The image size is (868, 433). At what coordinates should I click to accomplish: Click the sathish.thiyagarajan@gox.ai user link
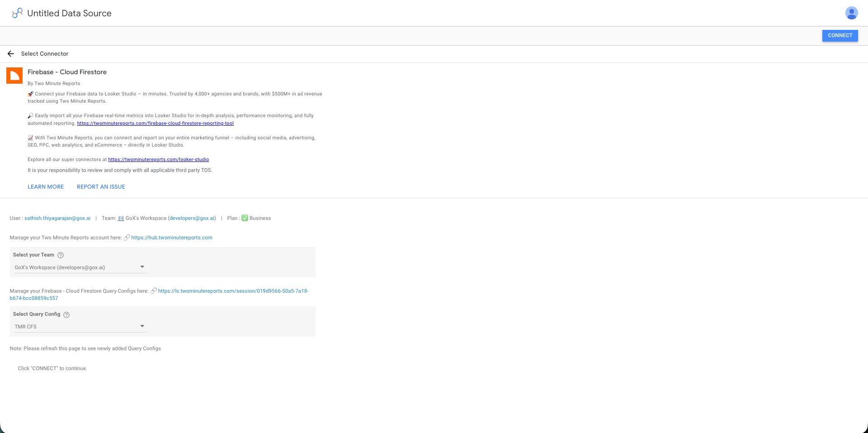click(x=58, y=218)
